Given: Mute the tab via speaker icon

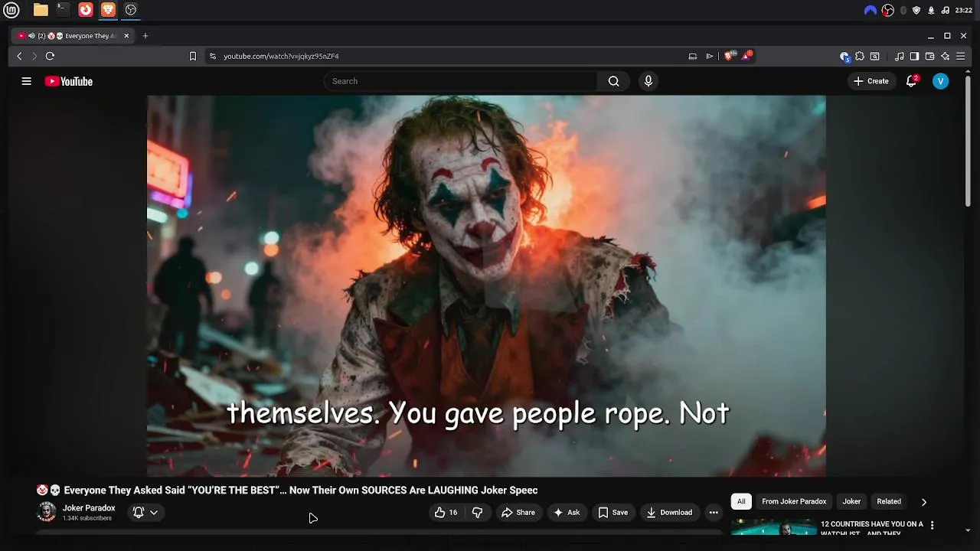Looking at the screenshot, I should [31, 36].
